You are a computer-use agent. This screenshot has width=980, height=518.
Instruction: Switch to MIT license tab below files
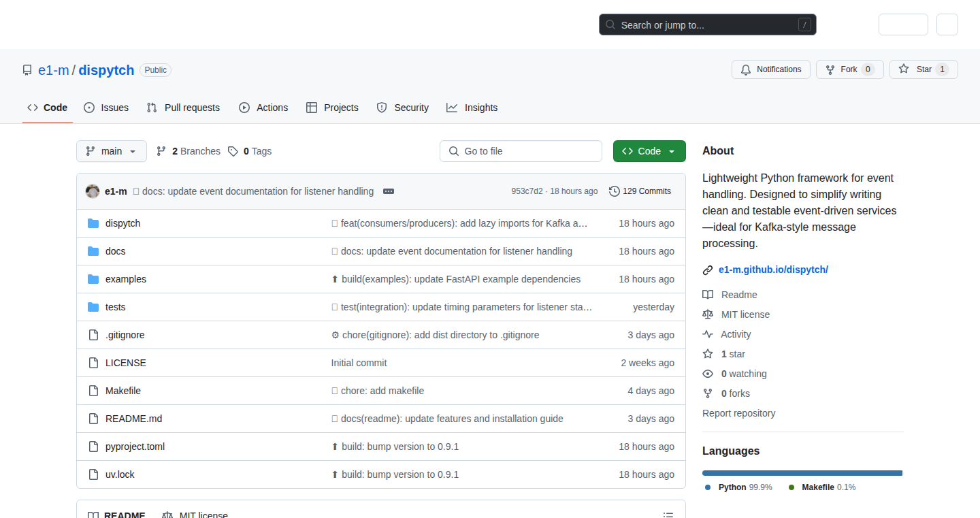click(x=195, y=515)
